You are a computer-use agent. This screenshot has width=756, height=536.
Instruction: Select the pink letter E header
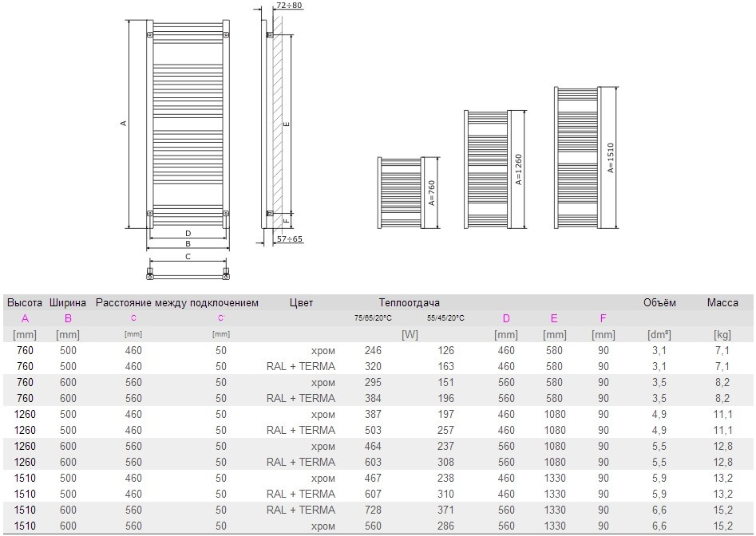554,319
